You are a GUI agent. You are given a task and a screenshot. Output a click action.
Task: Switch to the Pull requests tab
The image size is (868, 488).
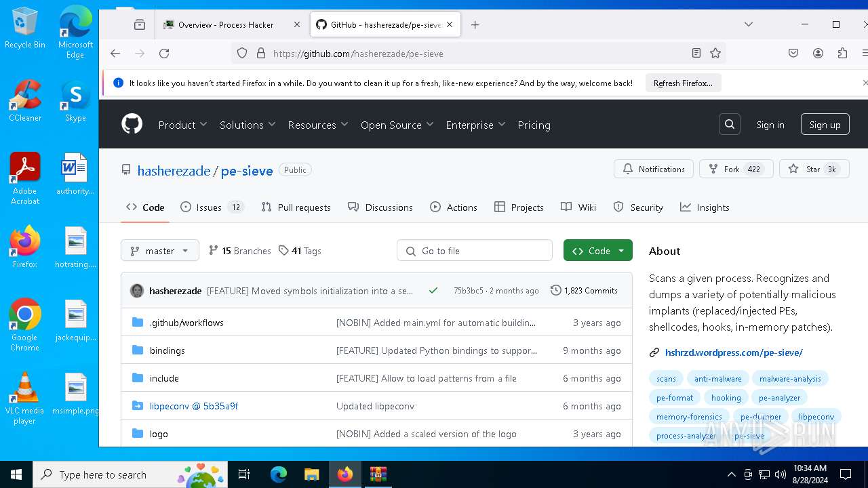tap(296, 207)
